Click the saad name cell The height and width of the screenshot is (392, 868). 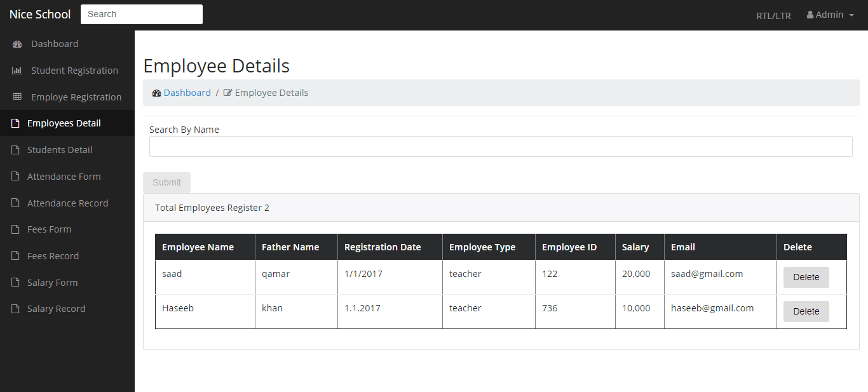click(205, 277)
